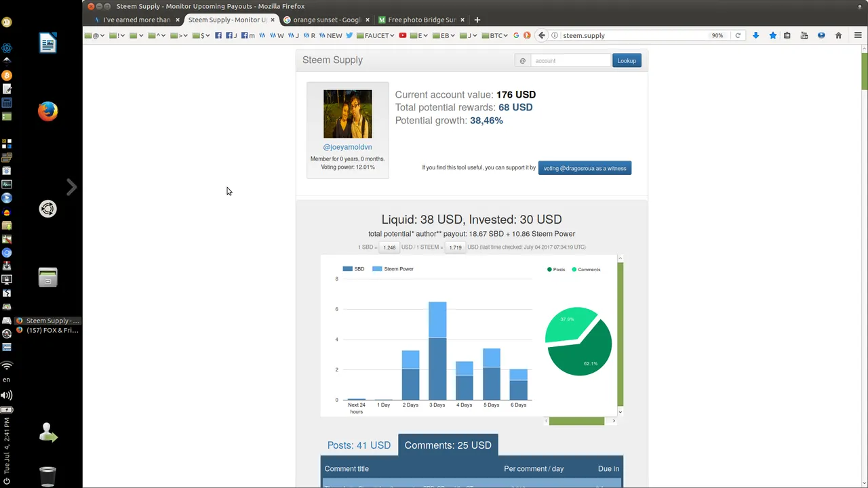The height and width of the screenshot is (488, 868).
Task: Open the bookmarks list clipboard icon
Action: tap(787, 35)
